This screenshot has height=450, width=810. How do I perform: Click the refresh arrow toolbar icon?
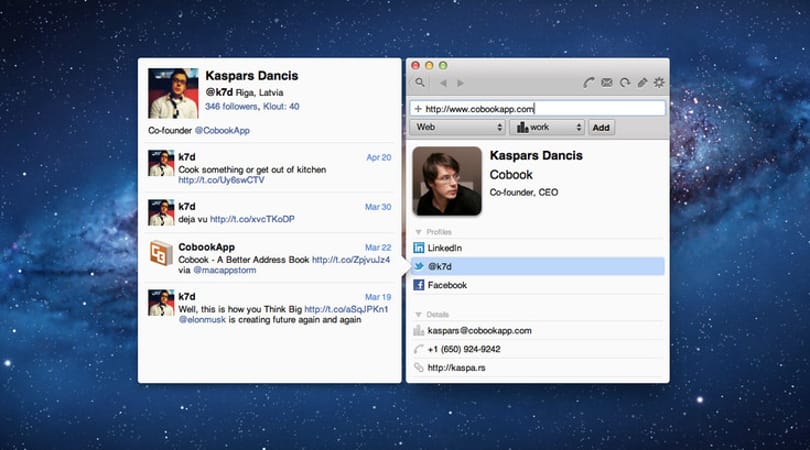coord(625,83)
